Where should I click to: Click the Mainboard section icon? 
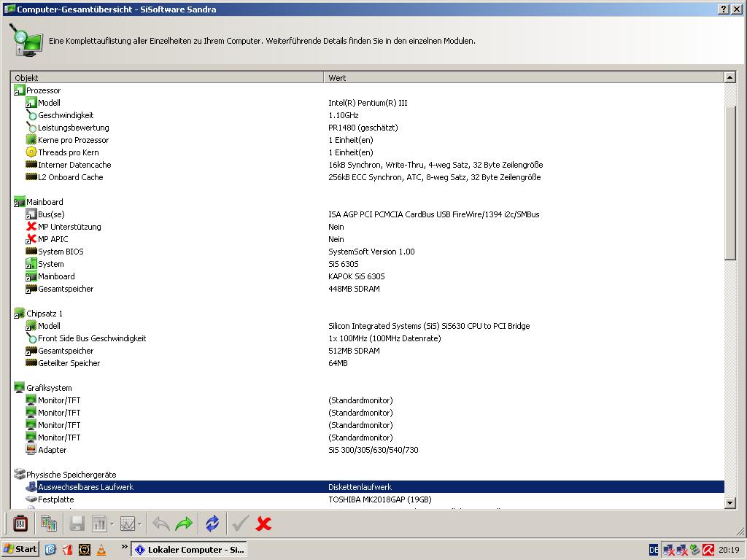19,201
